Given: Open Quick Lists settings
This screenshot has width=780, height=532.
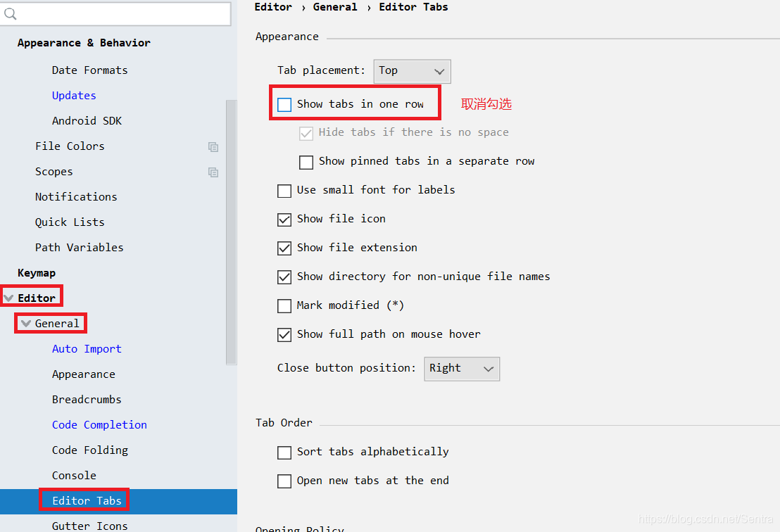Looking at the screenshot, I should point(70,222).
